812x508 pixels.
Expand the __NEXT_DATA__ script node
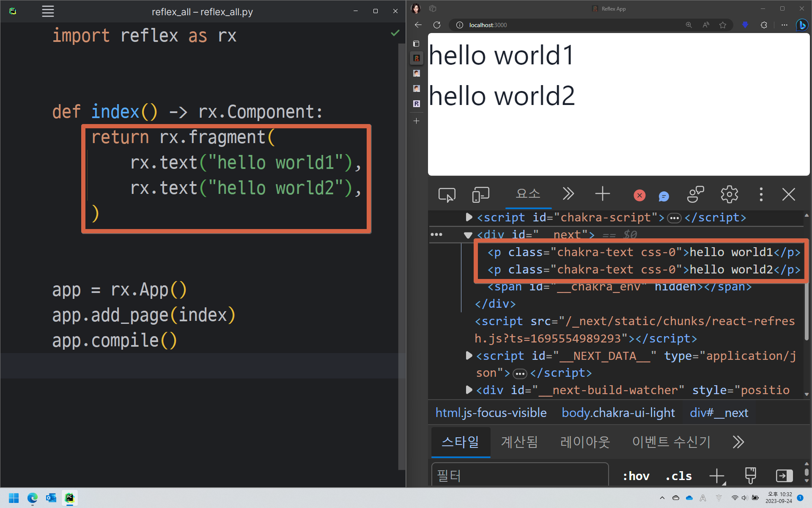click(469, 356)
